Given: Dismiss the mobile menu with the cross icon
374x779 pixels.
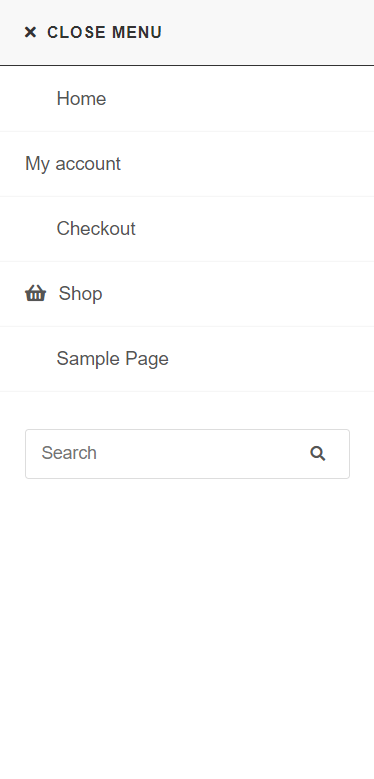Looking at the screenshot, I should [x=30, y=32].
